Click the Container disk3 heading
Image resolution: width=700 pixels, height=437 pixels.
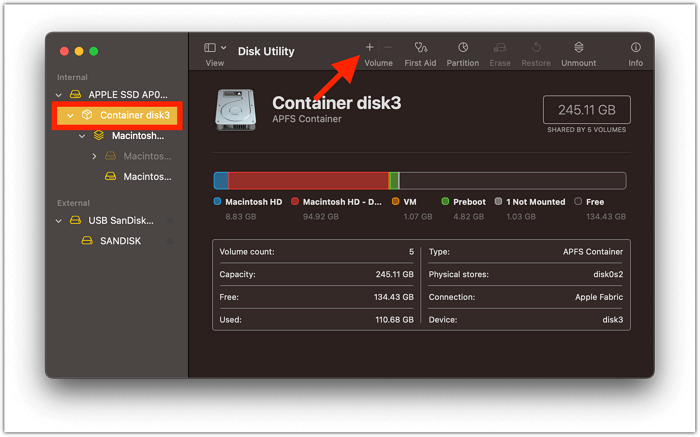[337, 103]
